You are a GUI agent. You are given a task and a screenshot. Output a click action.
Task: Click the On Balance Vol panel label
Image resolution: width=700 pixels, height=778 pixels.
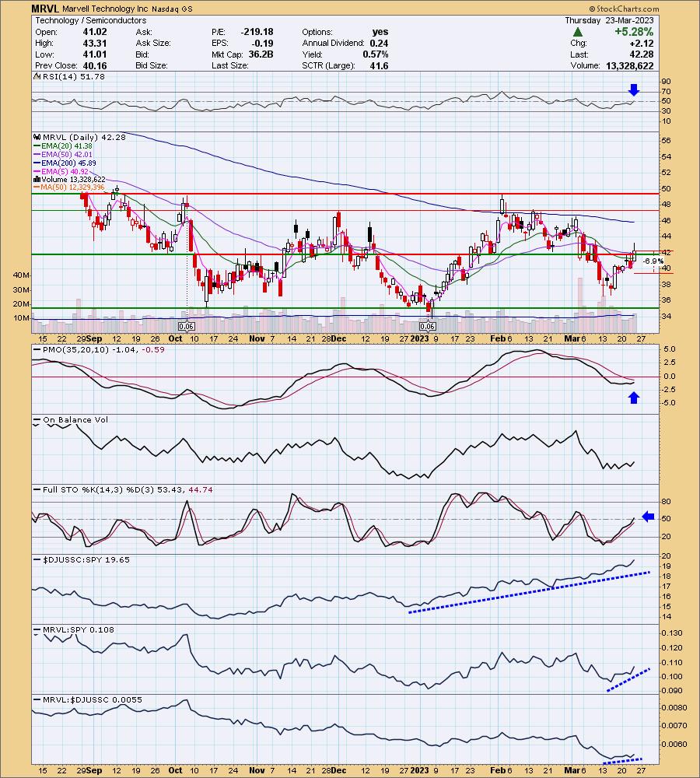pyautogui.click(x=75, y=420)
